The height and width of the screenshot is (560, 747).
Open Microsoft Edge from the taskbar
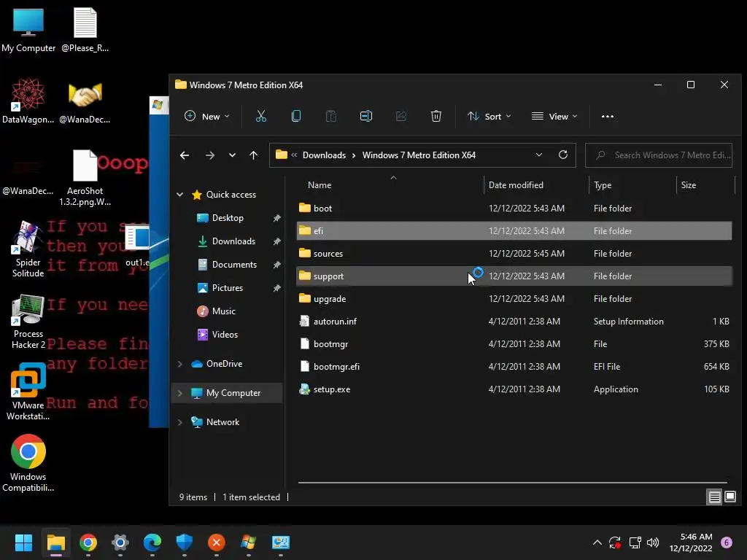coord(152,542)
